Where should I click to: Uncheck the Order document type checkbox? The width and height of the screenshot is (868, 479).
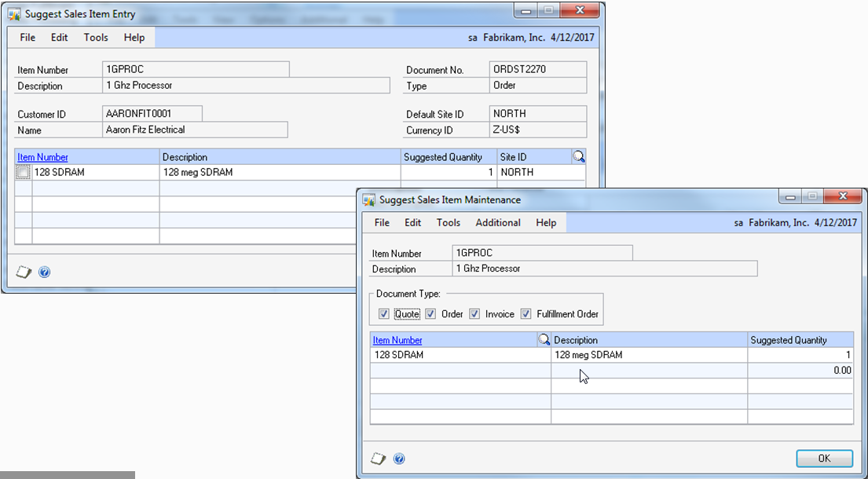tap(430, 313)
